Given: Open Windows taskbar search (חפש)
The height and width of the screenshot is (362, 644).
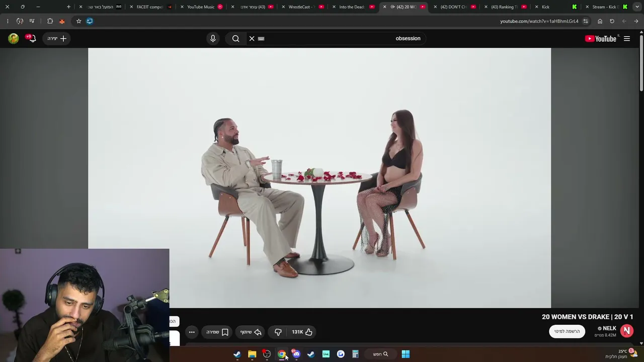Looking at the screenshot, I should click(380, 354).
